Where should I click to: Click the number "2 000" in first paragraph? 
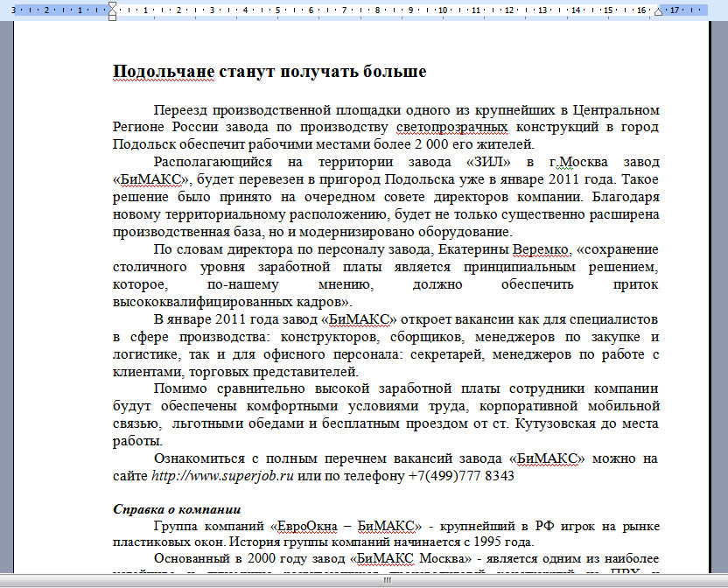point(431,144)
